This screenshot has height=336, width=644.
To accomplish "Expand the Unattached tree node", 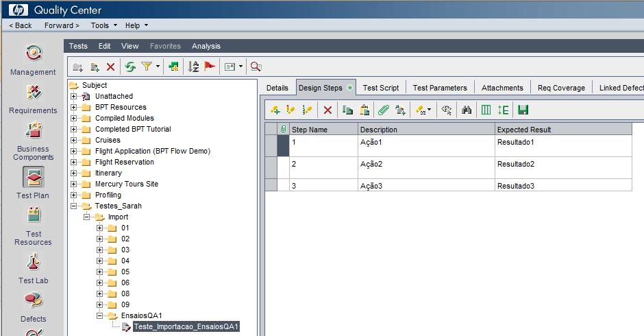I will 73,96.
